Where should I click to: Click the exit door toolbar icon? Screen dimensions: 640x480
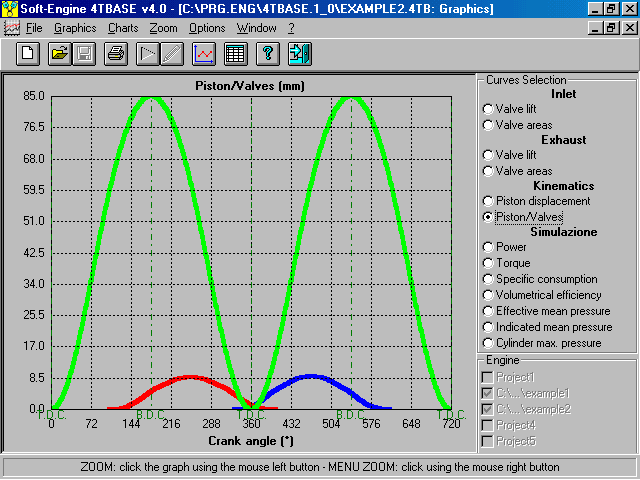coord(300,54)
